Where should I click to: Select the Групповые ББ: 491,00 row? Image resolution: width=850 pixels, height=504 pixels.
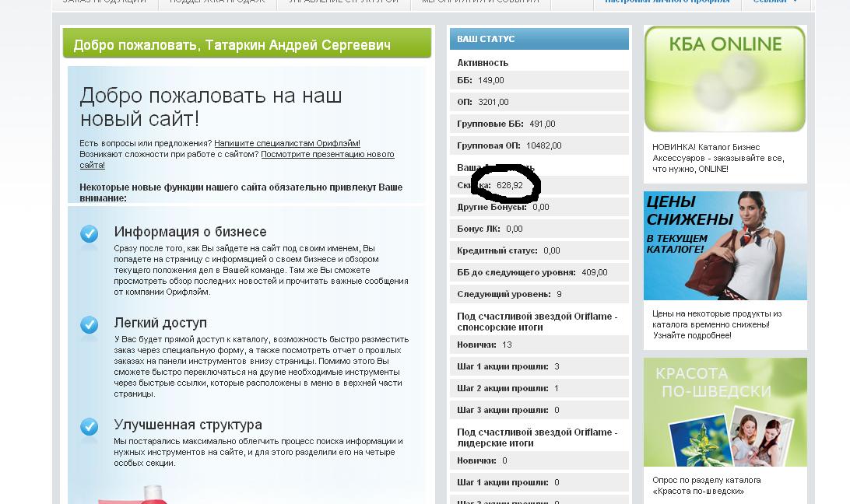click(539, 124)
